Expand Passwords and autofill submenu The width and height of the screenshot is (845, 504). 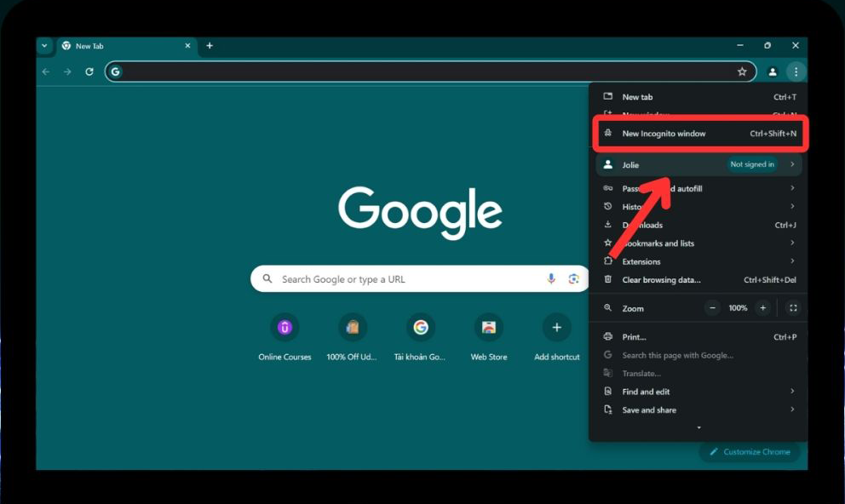[699, 188]
